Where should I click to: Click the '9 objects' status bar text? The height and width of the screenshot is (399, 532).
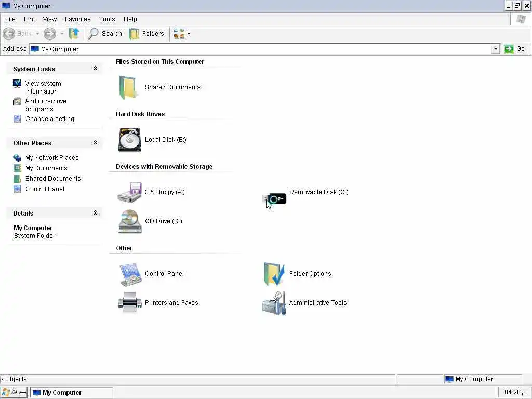click(14, 379)
